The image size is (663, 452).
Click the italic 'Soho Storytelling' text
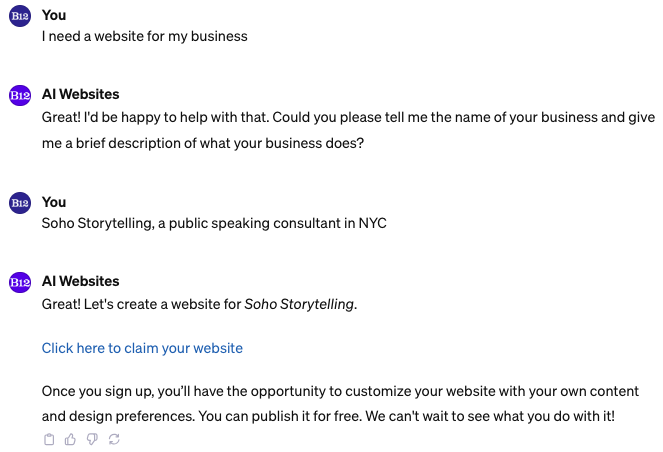(x=299, y=304)
